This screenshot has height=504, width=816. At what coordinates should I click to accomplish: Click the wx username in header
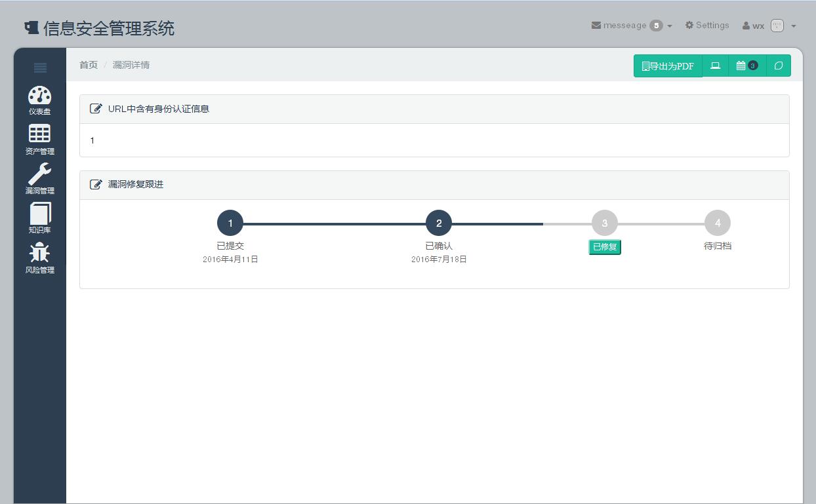coord(758,26)
